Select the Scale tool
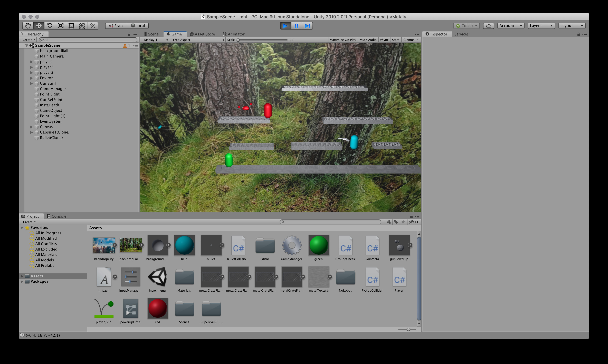The image size is (608, 364). coord(61,26)
